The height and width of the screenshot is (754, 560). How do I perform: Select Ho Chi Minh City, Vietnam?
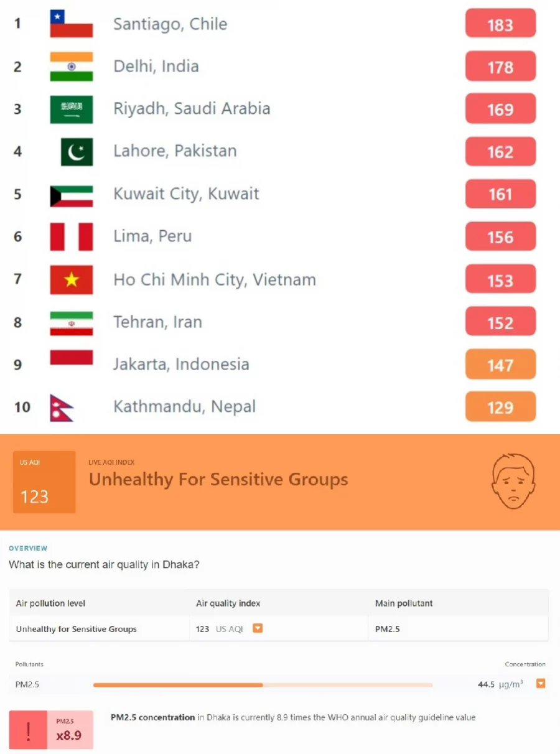click(x=214, y=279)
